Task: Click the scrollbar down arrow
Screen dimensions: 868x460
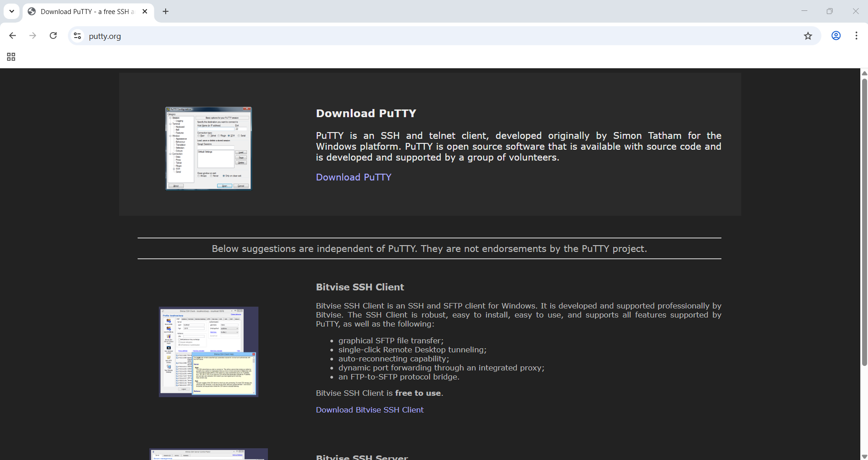Action: [x=864, y=456]
